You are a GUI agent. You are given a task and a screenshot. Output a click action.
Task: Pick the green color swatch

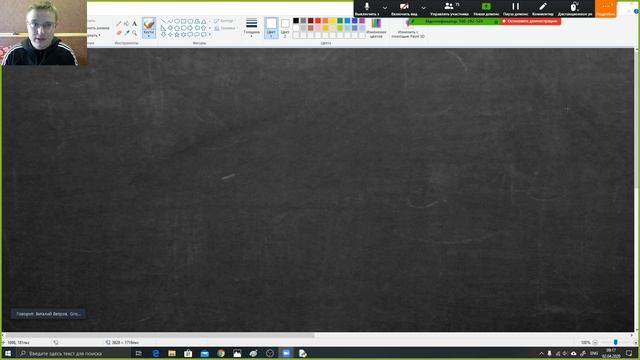340,20
